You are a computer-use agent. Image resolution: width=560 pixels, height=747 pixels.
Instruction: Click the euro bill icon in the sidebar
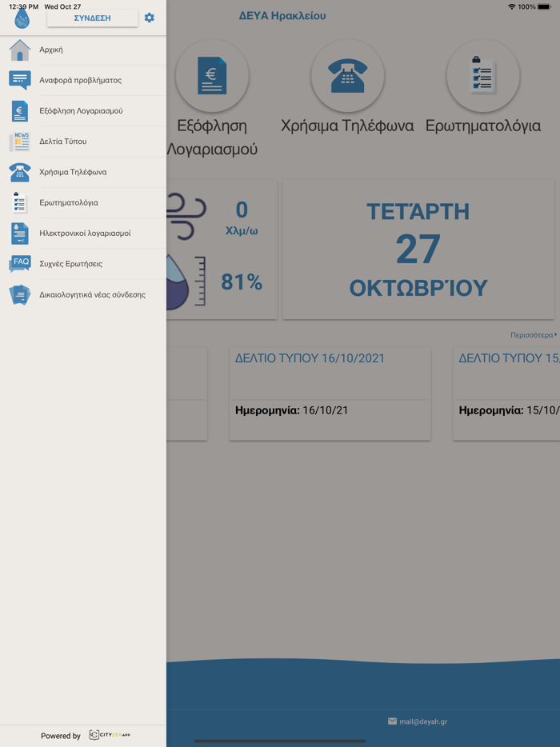point(19,111)
